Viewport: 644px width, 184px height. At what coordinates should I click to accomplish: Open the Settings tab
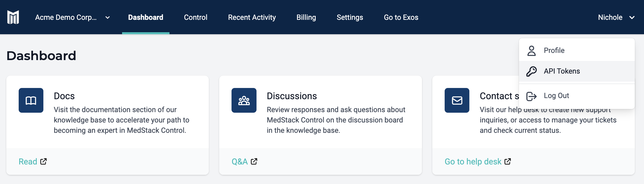click(350, 17)
